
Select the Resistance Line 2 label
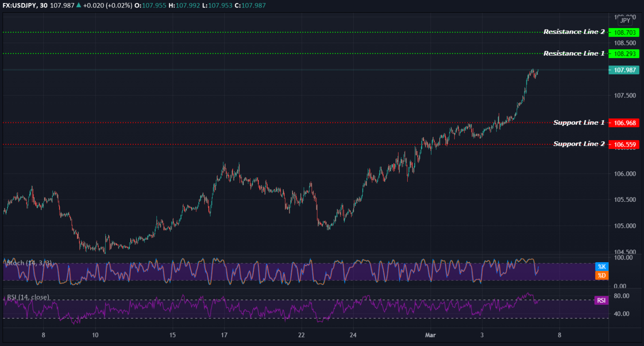[x=574, y=32]
